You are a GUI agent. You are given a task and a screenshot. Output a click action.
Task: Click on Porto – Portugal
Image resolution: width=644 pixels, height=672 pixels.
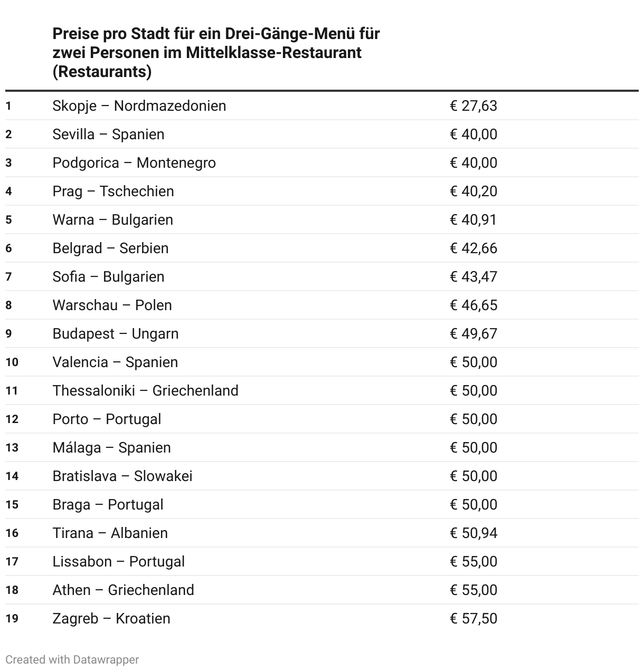pyautogui.click(x=107, y=419)
